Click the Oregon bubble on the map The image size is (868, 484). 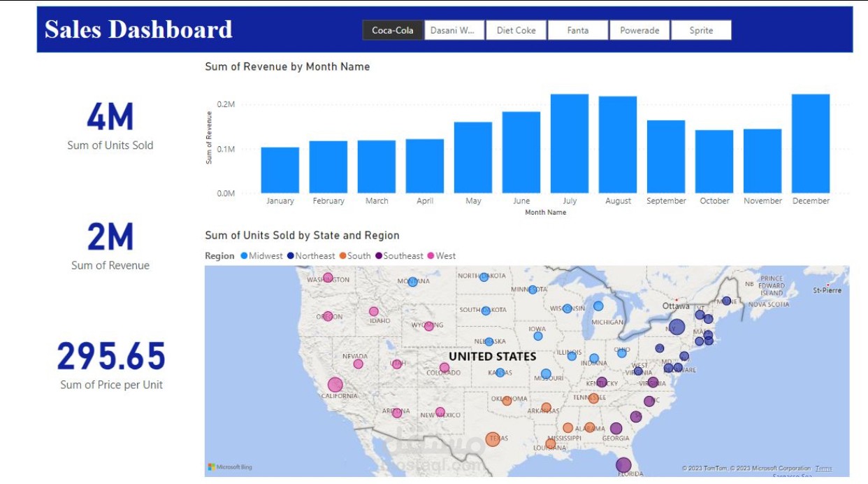pos(328,316)
